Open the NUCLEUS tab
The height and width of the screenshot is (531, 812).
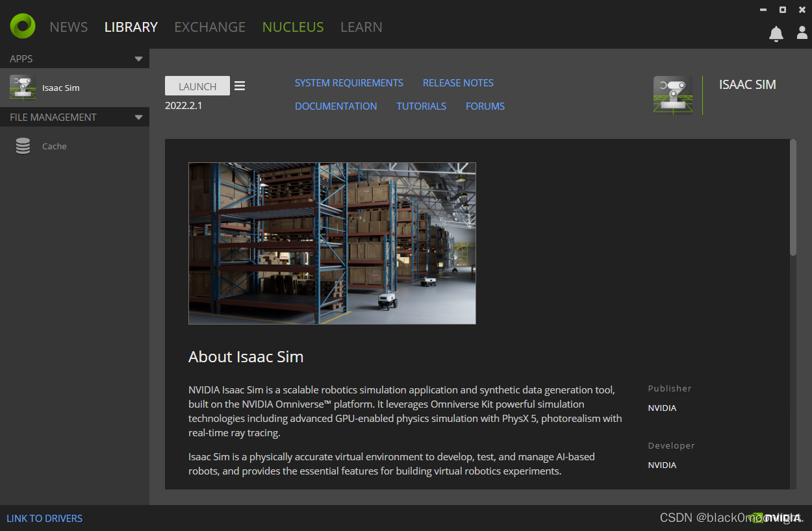pos(293,27)
